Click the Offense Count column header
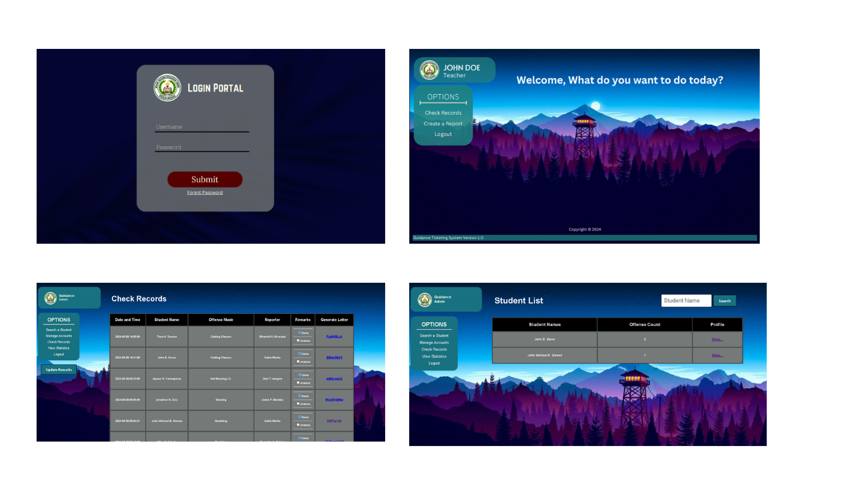Viewport: 868px width, 488px height. (x=645, y=325)
